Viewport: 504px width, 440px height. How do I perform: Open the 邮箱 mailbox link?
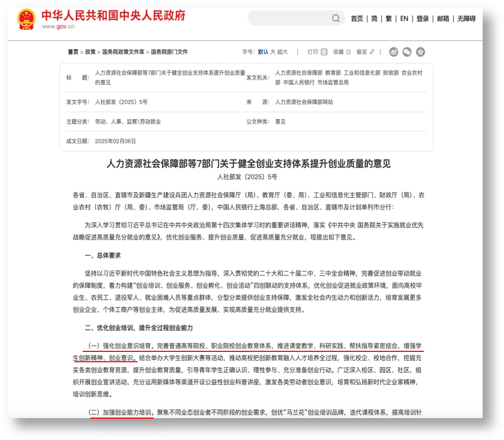point(443,19)
